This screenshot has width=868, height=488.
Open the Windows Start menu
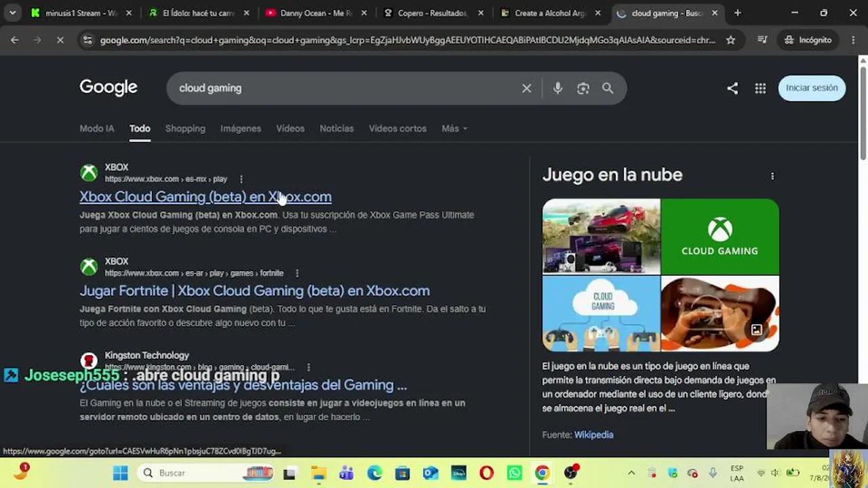click(x=120, y=473)
